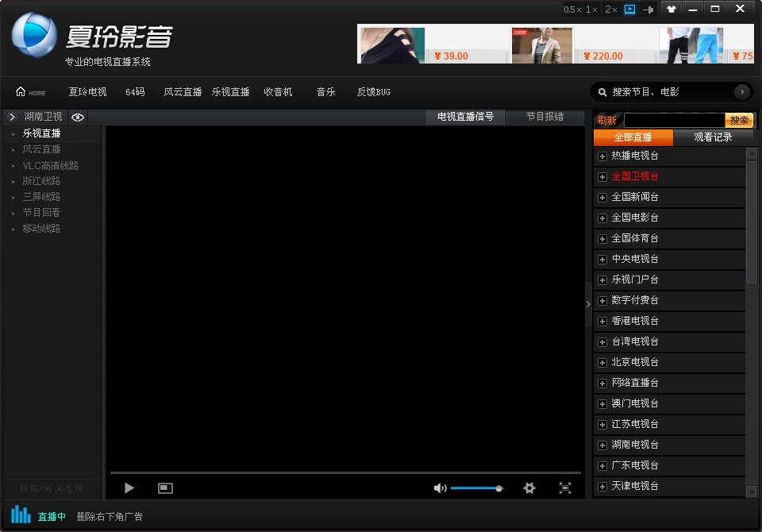The width and height of the screenshot is (762, 532).
Task: Expand 北京电视台 plus icon
Action: click(602, 363)
